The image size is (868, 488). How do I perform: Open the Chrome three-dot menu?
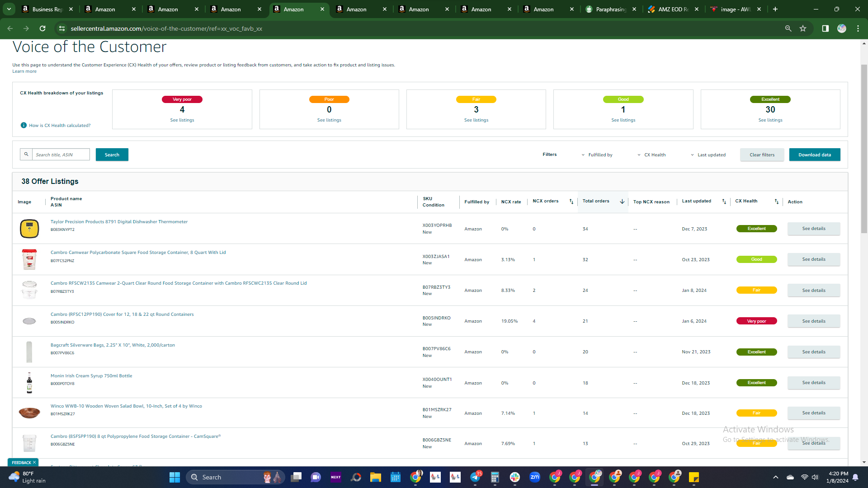tap(858, 28)
